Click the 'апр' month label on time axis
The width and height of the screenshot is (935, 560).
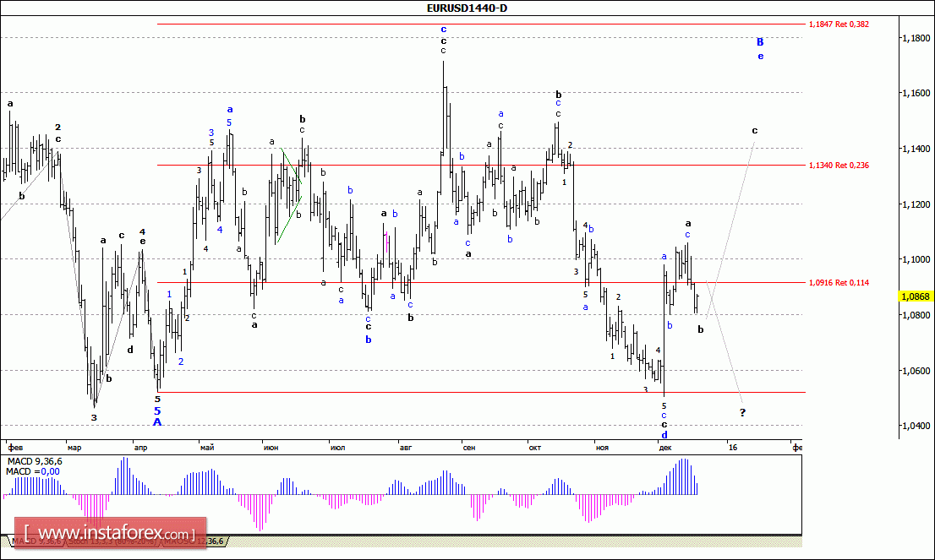(140, 448)
